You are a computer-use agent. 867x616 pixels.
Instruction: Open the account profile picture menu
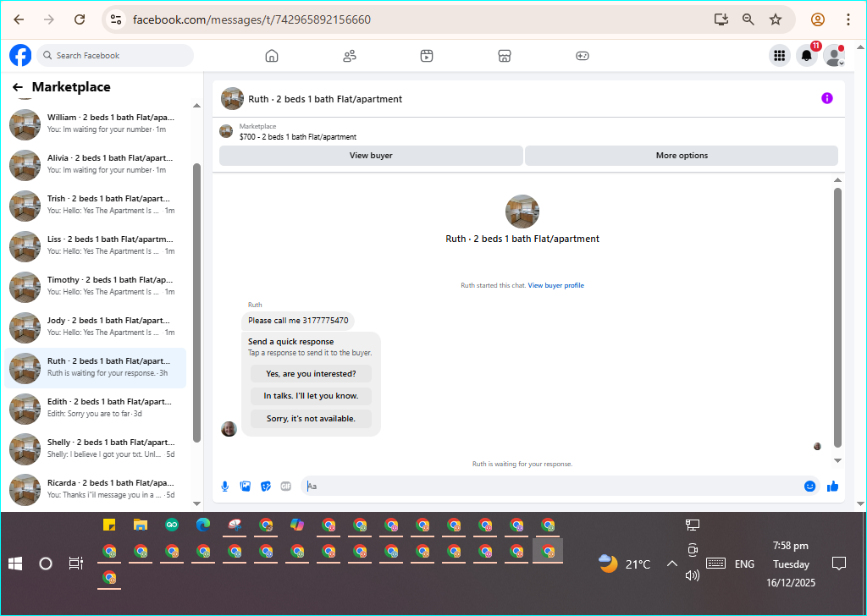point(834,55)
